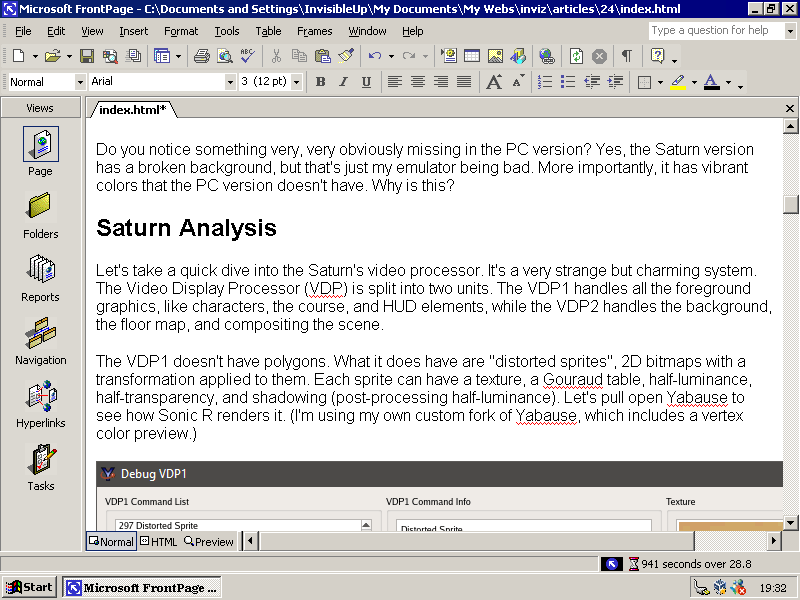Open the File menu

pyautogui.click(x=23, y=31)
